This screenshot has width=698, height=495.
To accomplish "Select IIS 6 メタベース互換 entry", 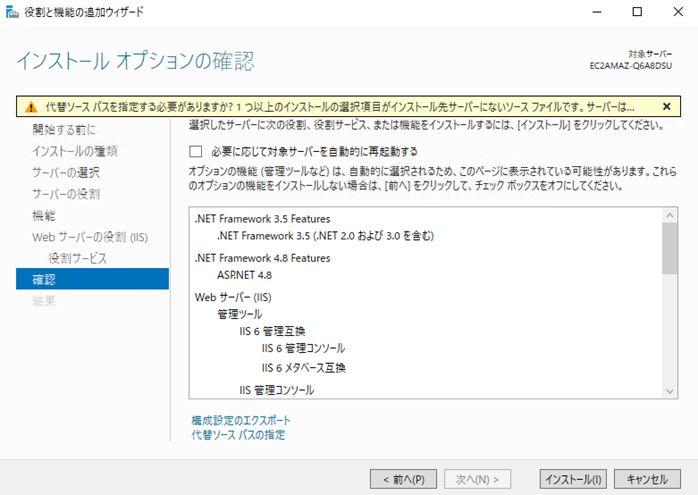I will pyautogui.click(x=304, y=368).
